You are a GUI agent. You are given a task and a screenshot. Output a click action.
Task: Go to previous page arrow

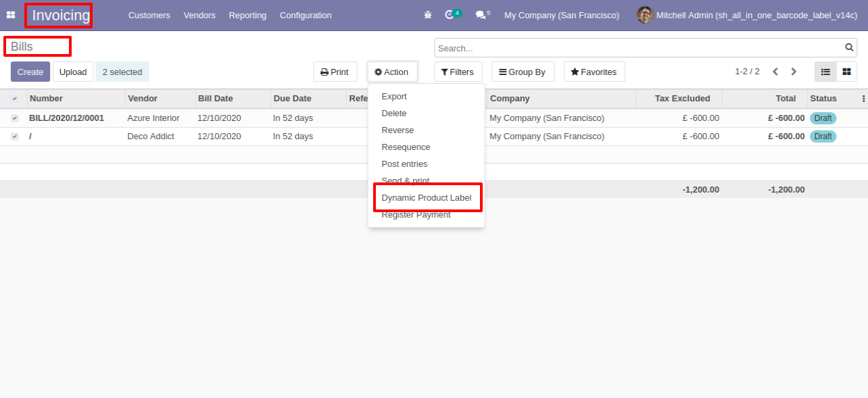click(775, 72)
